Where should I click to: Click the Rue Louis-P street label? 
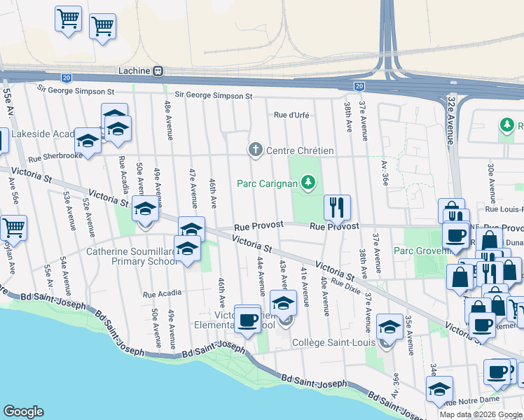click(x=504, y=209)
